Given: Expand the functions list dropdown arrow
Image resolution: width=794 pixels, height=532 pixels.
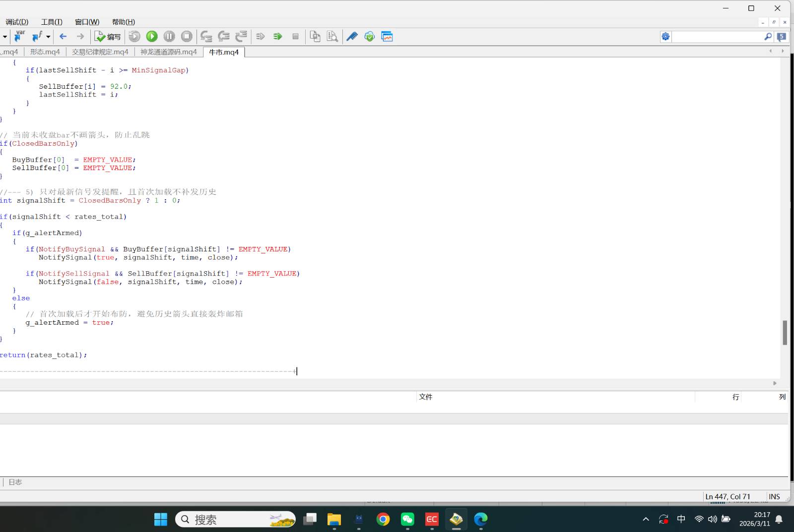Looking at the screenshot, I should [48, 36].
